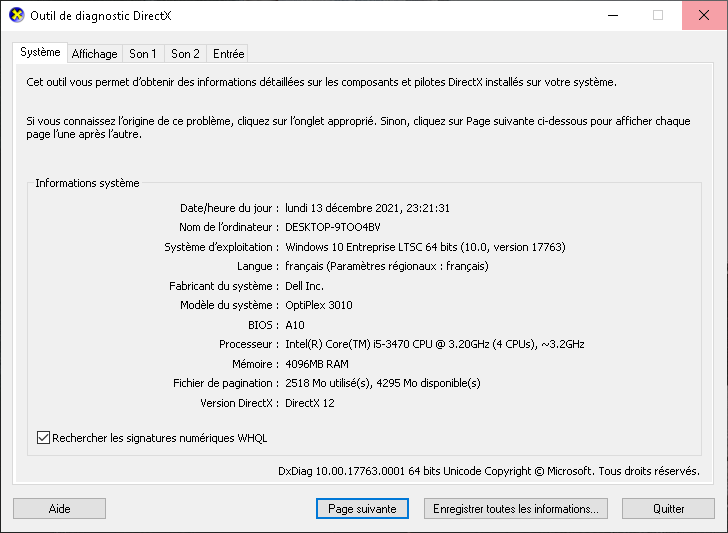The width and height of the screenshot is (728, 533).
Task: Go to the Son 2 tab
Action: point(185,54)
